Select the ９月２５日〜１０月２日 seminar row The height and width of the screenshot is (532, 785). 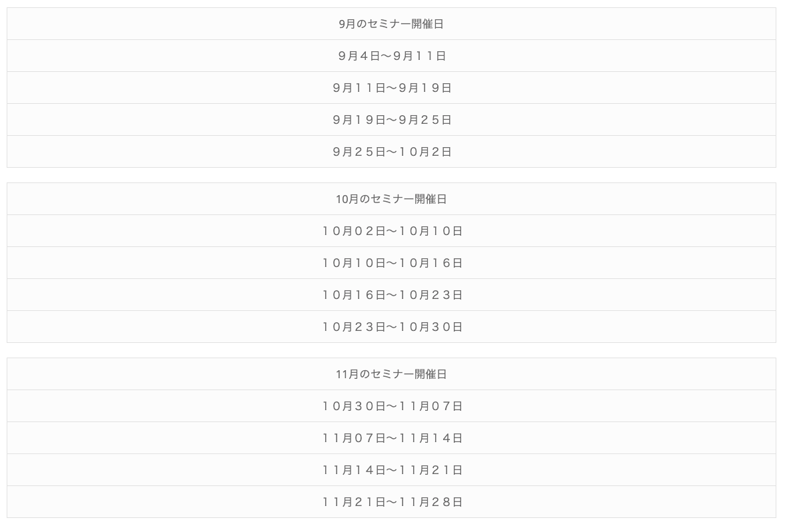tap(391, 152)
